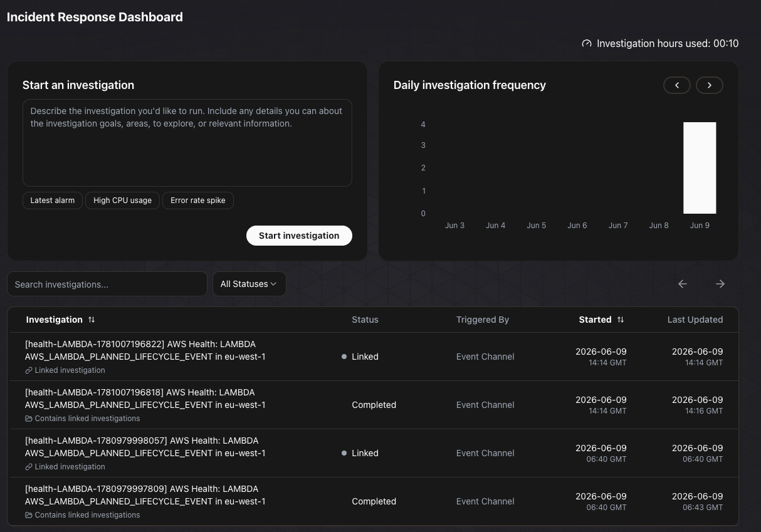Select the Error rate spike suggestion chip

pos(198,201)
